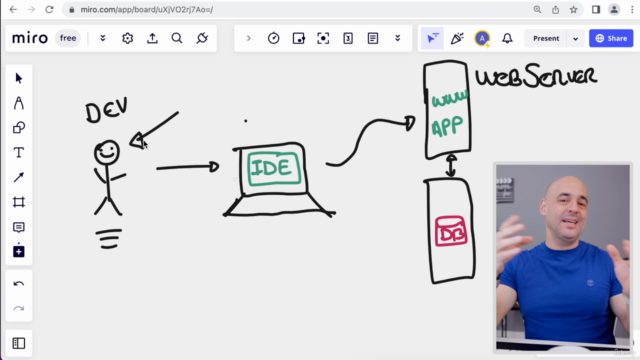This screenshot has width=640, height=360.
Task: Select the cursor selection tool
Action: point(18,78)
